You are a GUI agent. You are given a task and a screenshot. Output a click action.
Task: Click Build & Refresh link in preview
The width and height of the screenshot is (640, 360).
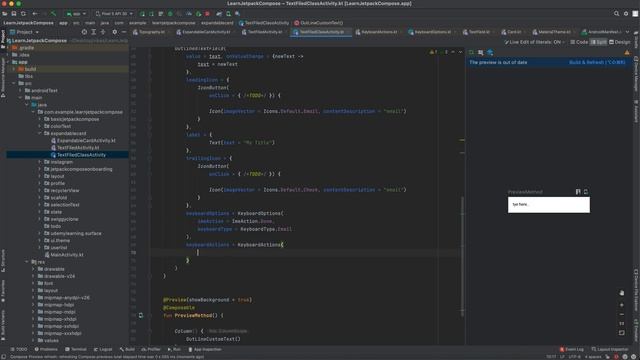point(597,62)
